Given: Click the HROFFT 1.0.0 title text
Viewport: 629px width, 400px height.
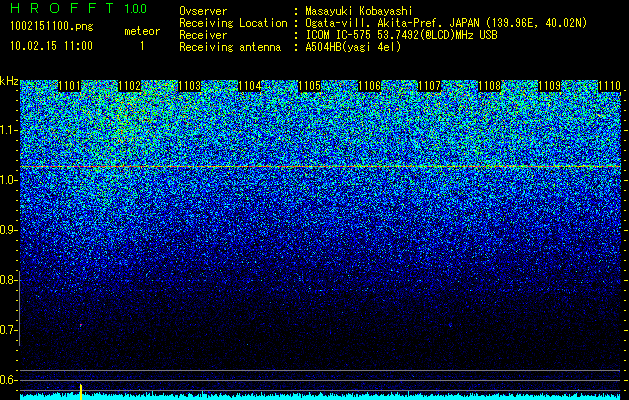Looking at the screenshot, I should pos(79,8).
